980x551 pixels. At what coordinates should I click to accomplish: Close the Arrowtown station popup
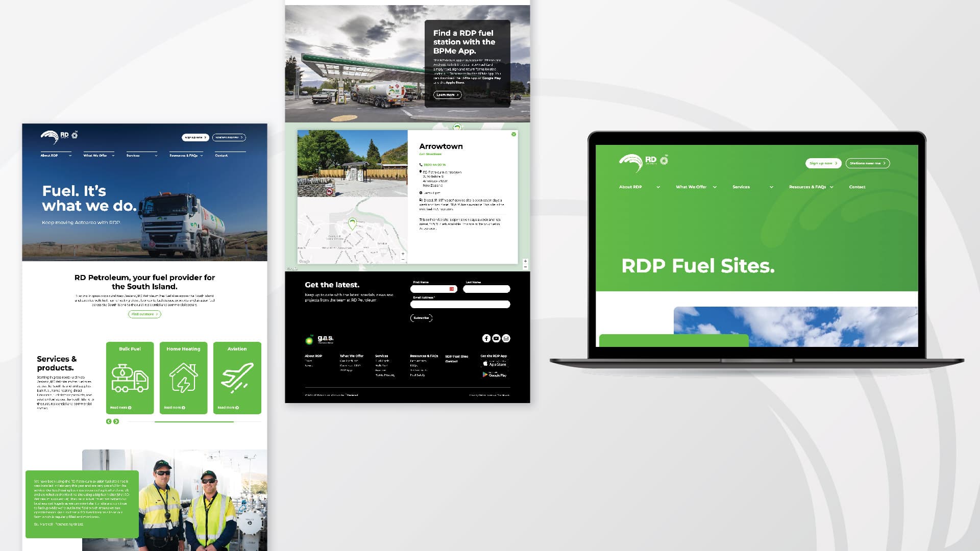[x=513, y=134]
